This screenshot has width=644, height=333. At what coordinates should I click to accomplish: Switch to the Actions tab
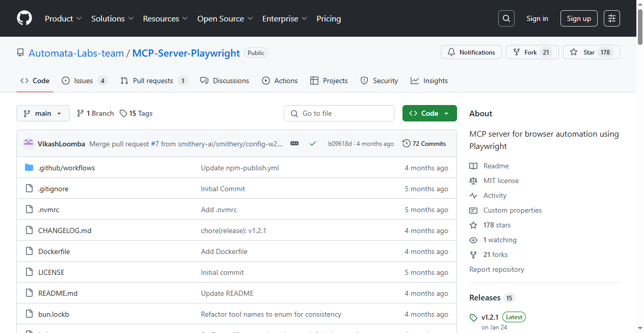pyautogui.click(x=280, y=81)
